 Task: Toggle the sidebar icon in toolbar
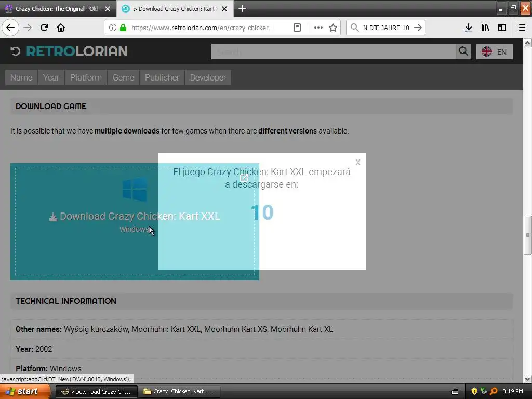pos(502,28)
